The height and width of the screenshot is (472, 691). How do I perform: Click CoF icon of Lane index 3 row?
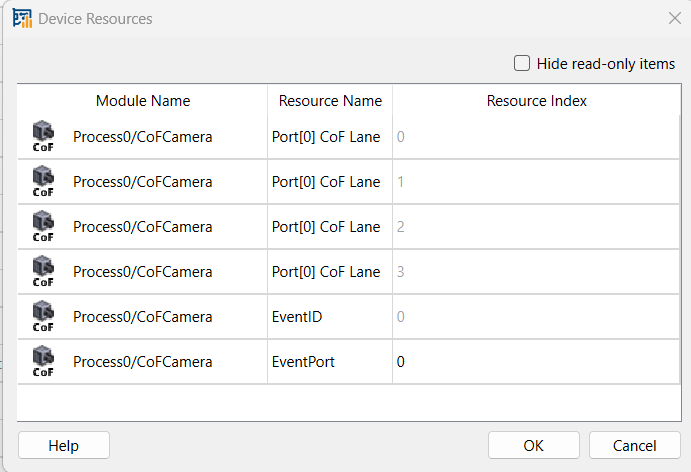coord(43,271)
